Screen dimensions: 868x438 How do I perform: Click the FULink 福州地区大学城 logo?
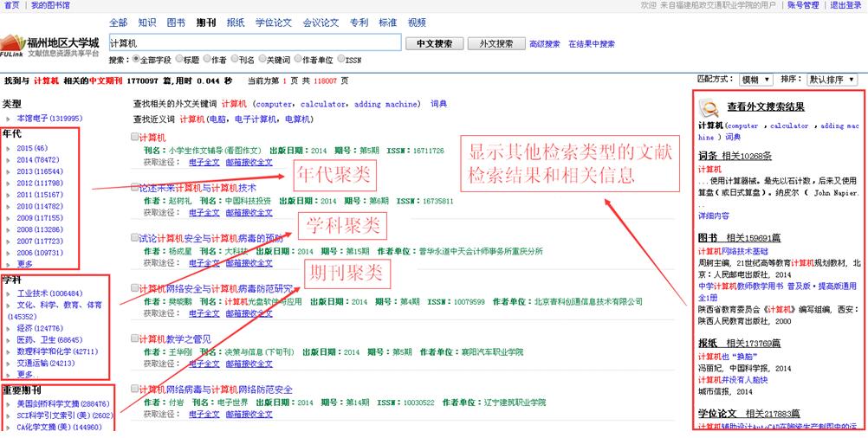pos(50,45)
